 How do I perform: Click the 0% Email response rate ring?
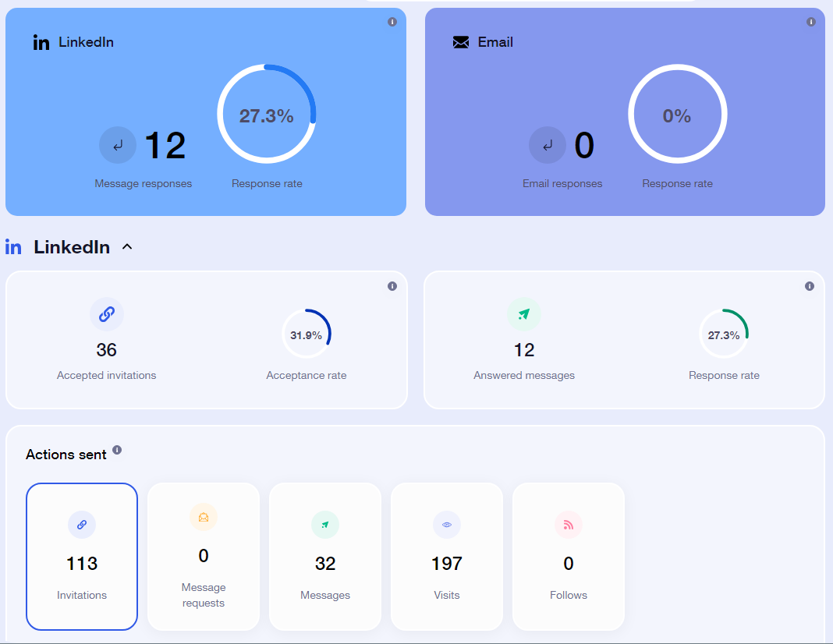677,114
